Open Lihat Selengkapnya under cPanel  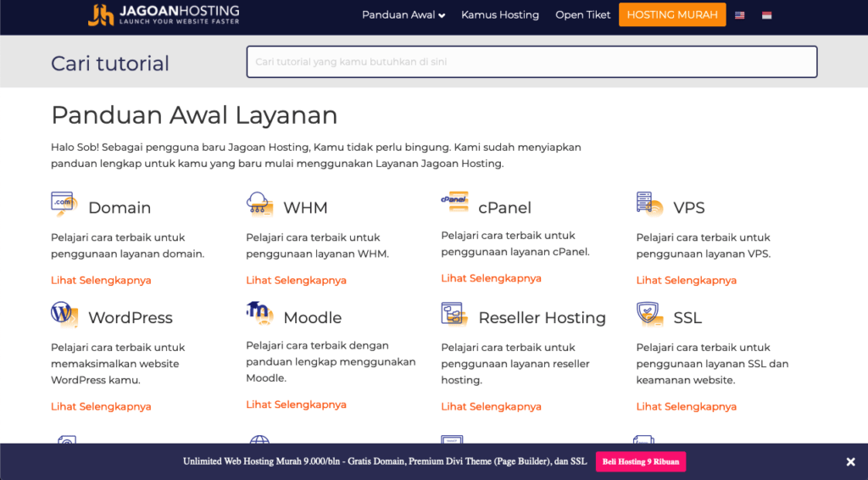click(491, 278)
